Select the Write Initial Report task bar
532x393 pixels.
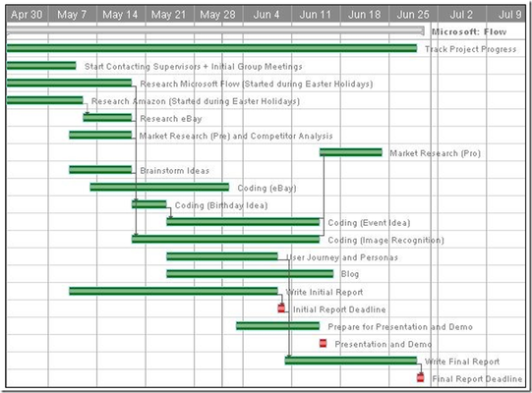[x=173, y=291]
